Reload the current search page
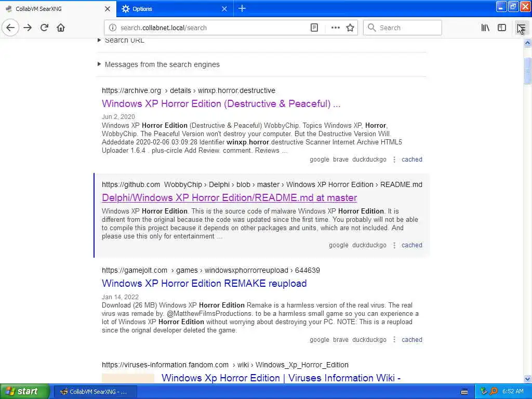Screen dimensions: 532x399 coord(45,28)
